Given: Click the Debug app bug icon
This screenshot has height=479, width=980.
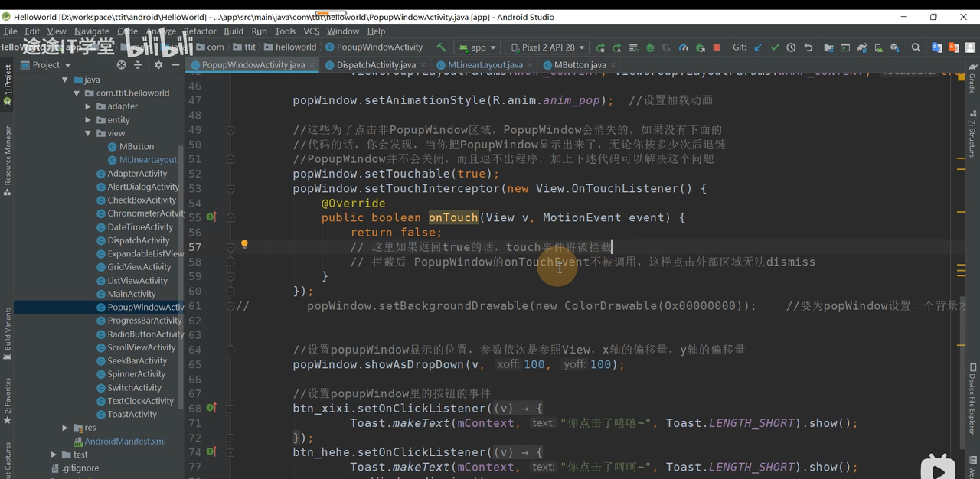Looking at the screenshot, I should (x=650, y=47).
